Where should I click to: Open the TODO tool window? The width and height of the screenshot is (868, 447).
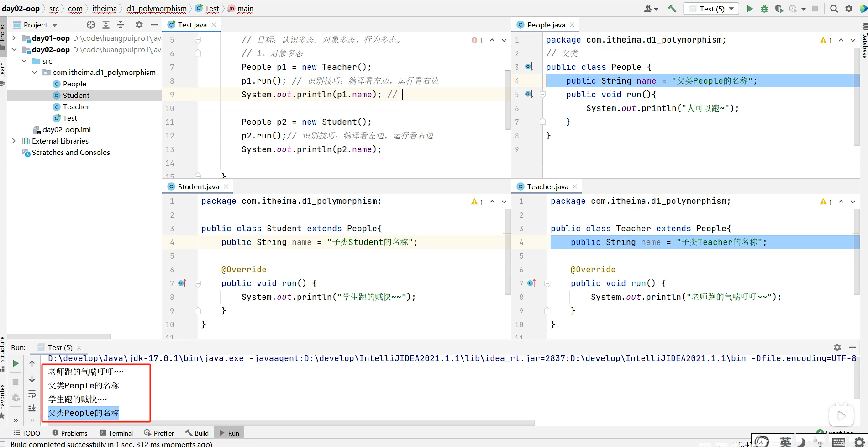[26, 433]
